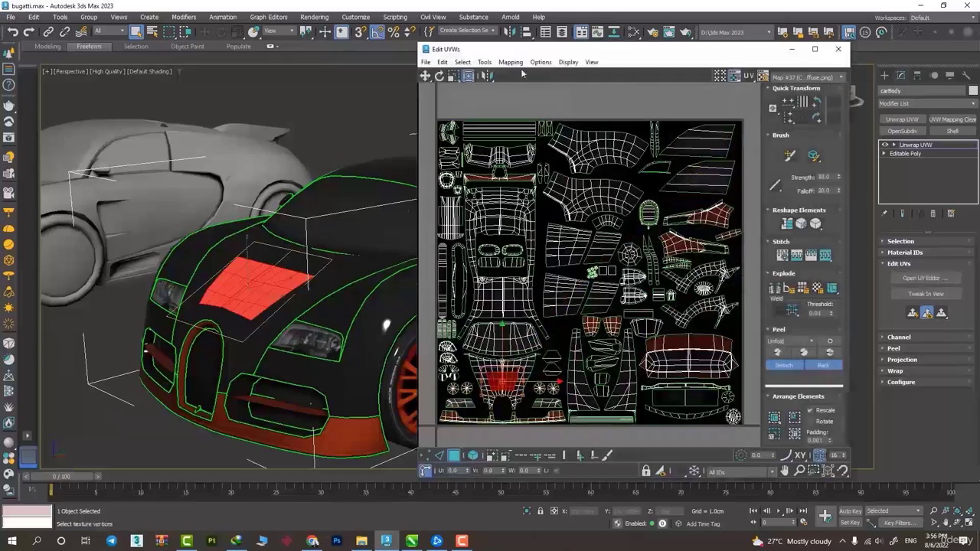Viewport: 980px width, 551px height.
Task: Open the Hierarchy panel tab icon
Action: 917,75
